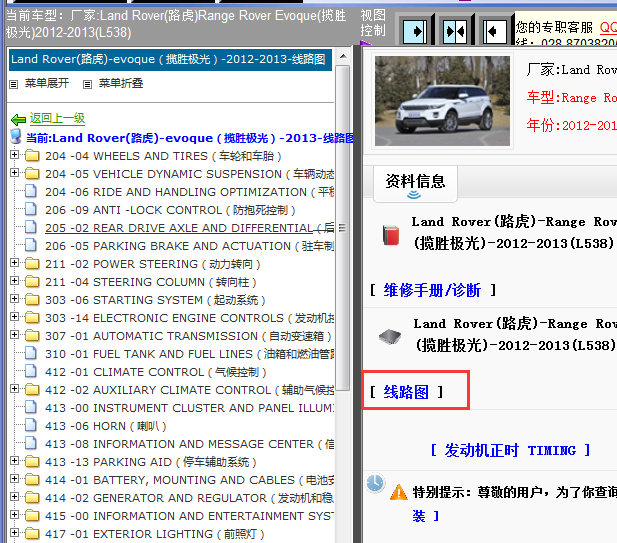This screenshot has height=543, width=617.
Task: Click the orange warning triangle icon
Action: [399, 492]
